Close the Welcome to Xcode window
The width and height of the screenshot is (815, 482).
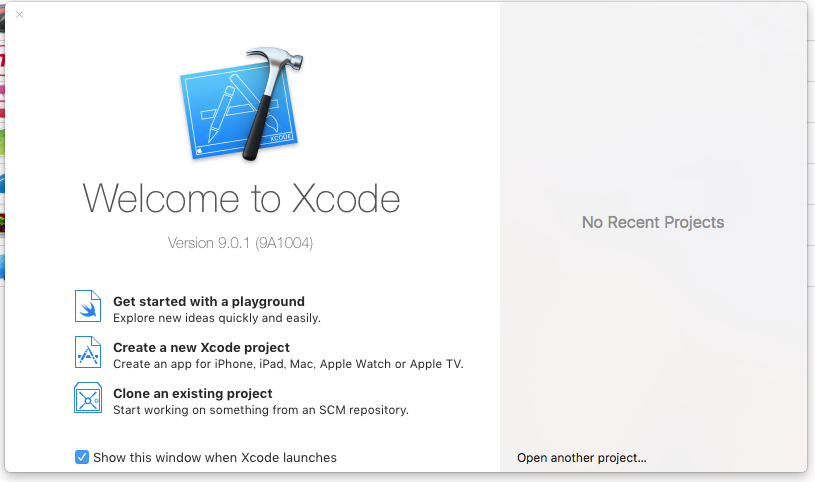click(x=19, y=15)
